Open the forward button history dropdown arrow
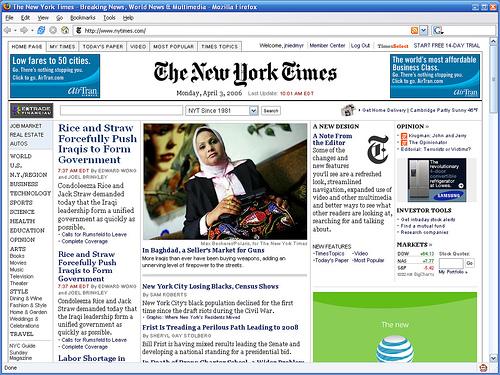 [x=32, y=31]
